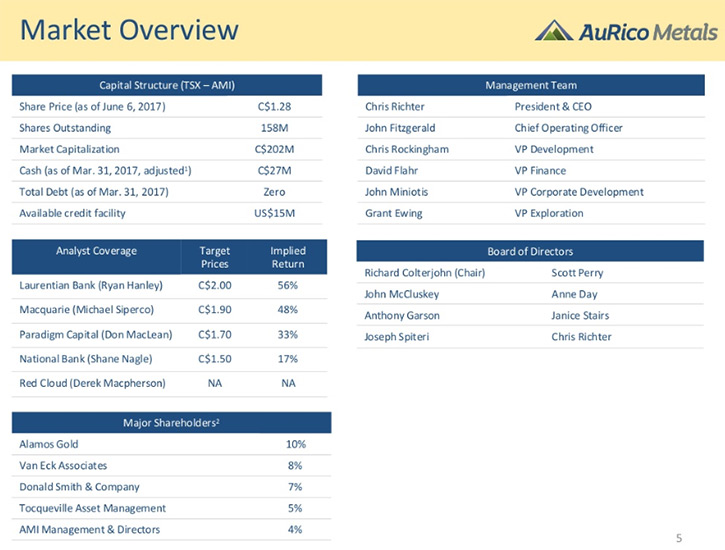Select 'National Bank (Shane Nagle)' row
725x550 pixels.
point(169,359)
